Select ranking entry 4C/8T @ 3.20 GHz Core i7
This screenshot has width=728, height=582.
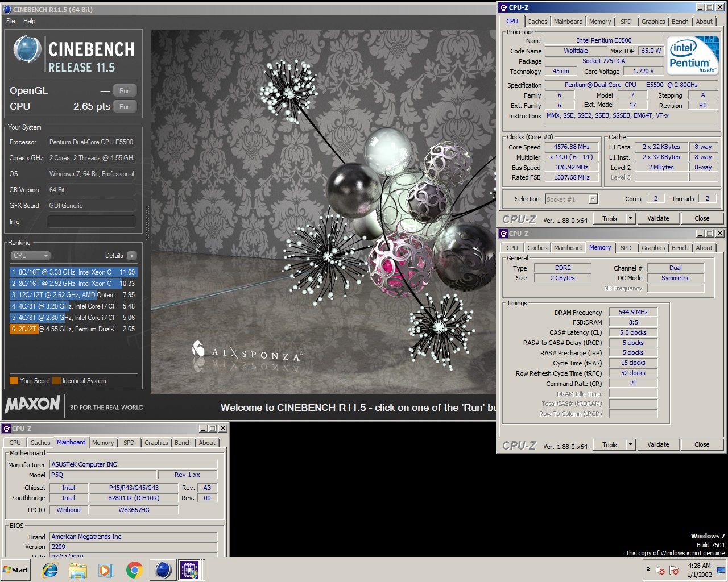[73, 306]
